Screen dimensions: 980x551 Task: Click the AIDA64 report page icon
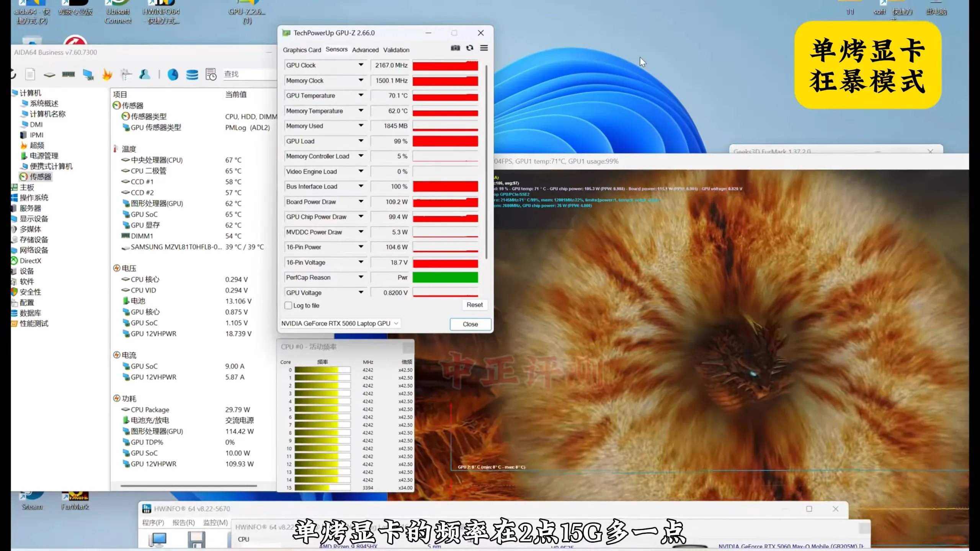[x=30, y=74]
